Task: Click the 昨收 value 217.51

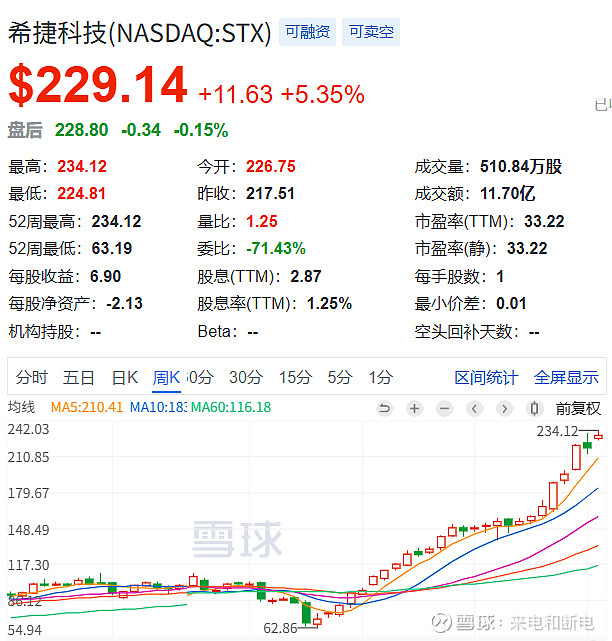Action: tap(270, 193)
